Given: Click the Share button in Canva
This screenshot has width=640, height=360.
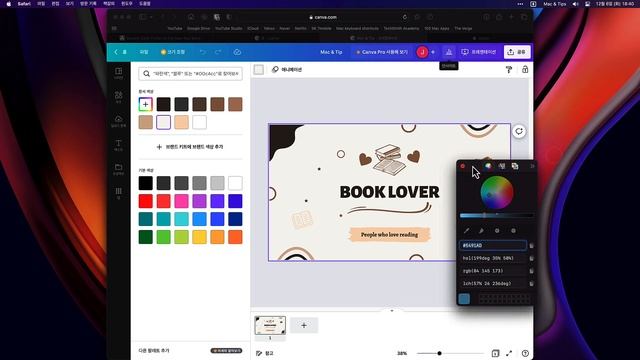Looking at the screenshot, I should 517,52.
